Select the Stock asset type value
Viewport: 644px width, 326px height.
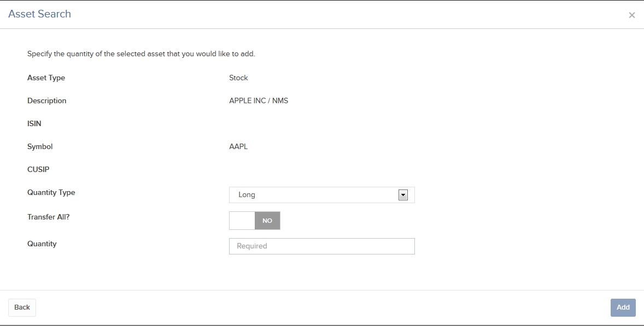tap(238, 78)
